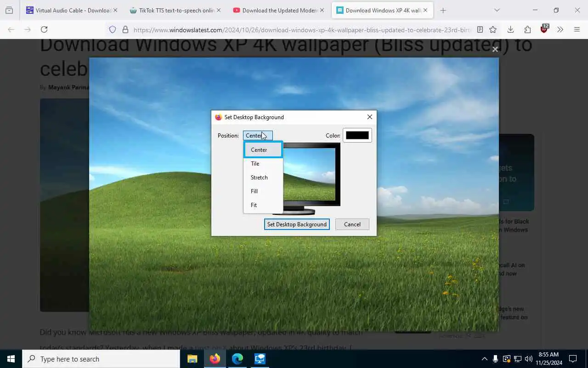Choose Stretch position option

pos(263,178)
